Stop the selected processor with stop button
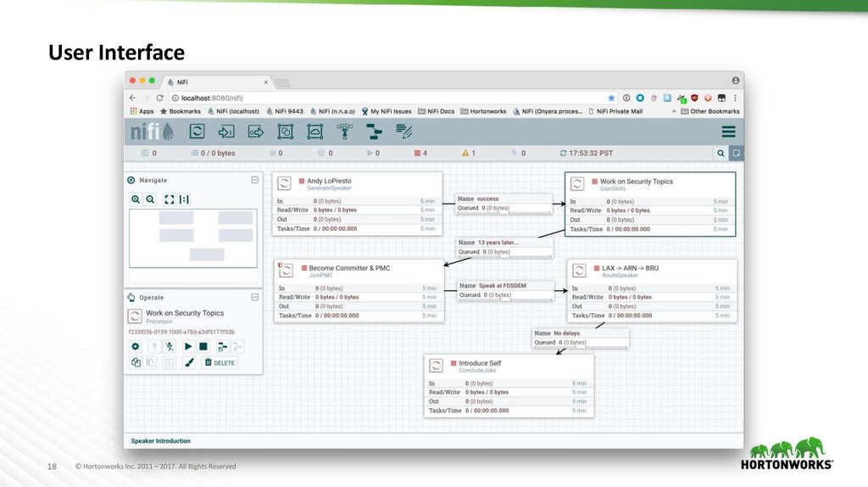 click(x=203, y=346)
